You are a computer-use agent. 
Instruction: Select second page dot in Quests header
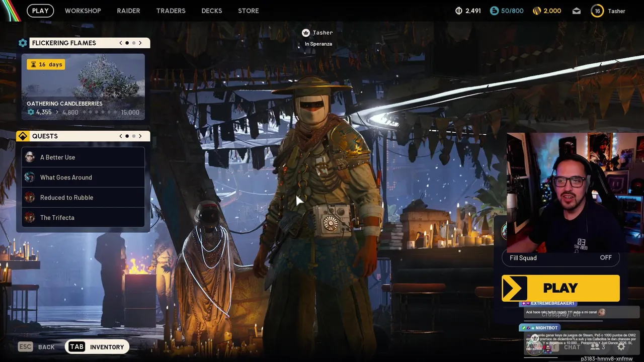[134, 136]
